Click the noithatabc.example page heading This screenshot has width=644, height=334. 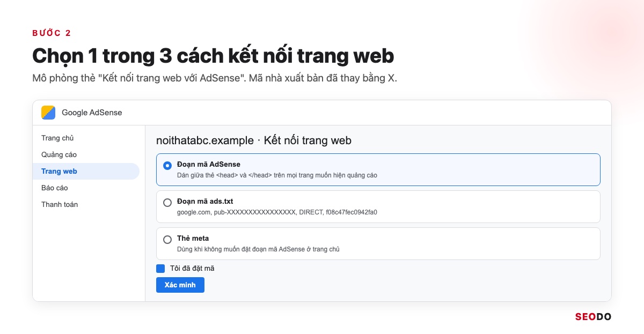tap(254, 140)
